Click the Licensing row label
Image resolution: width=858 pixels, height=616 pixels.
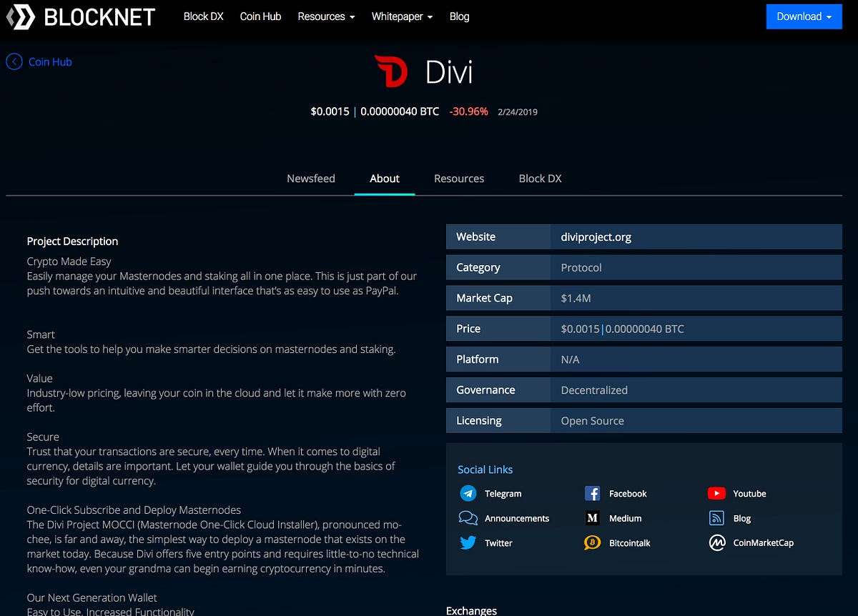coord(478,421)
